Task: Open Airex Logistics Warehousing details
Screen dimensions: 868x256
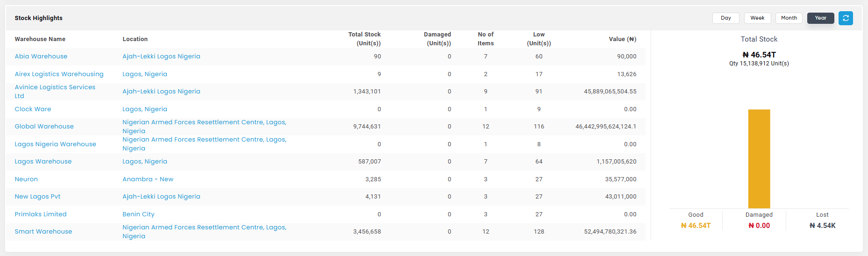Action: (x=59, y=74)
